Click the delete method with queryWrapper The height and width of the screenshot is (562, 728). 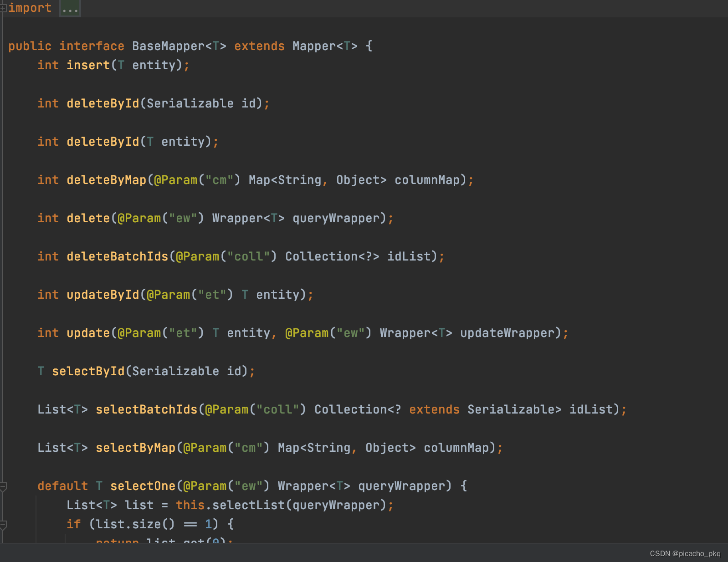pyautogui.click(x=88, y=218)
